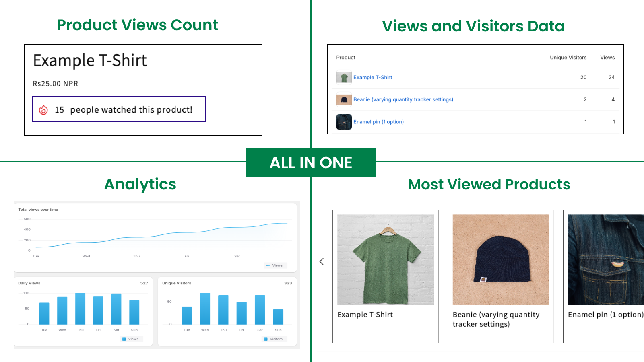Open the Enamel pin (1 option) link
644x362 pixels.
click(378, 121)
